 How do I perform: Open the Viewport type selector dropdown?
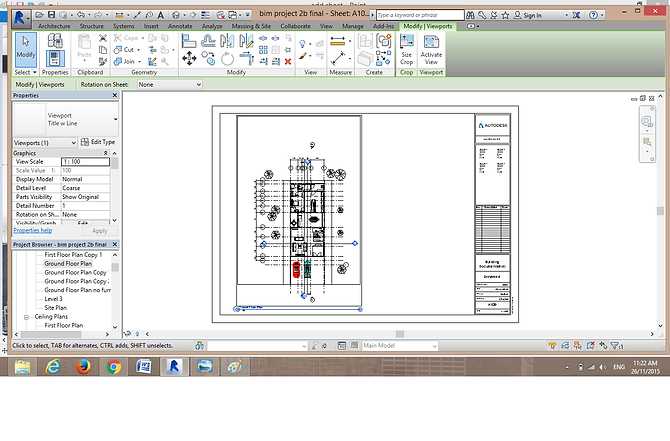coord(115,119)
